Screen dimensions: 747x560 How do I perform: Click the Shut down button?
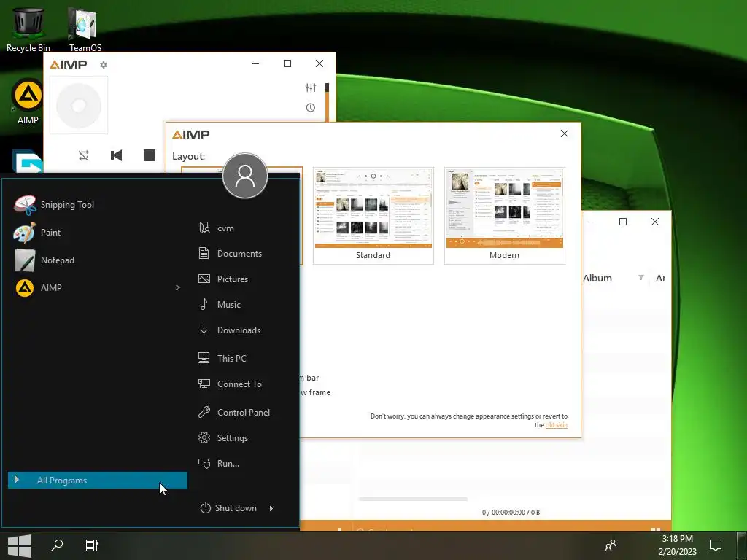click(228, 508)
